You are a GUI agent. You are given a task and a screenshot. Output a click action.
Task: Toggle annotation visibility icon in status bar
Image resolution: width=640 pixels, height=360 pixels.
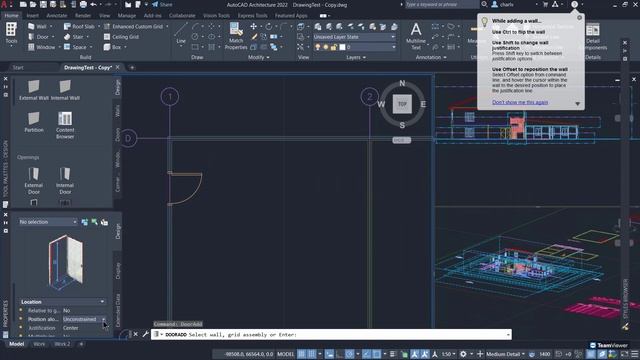pos(415,354)
